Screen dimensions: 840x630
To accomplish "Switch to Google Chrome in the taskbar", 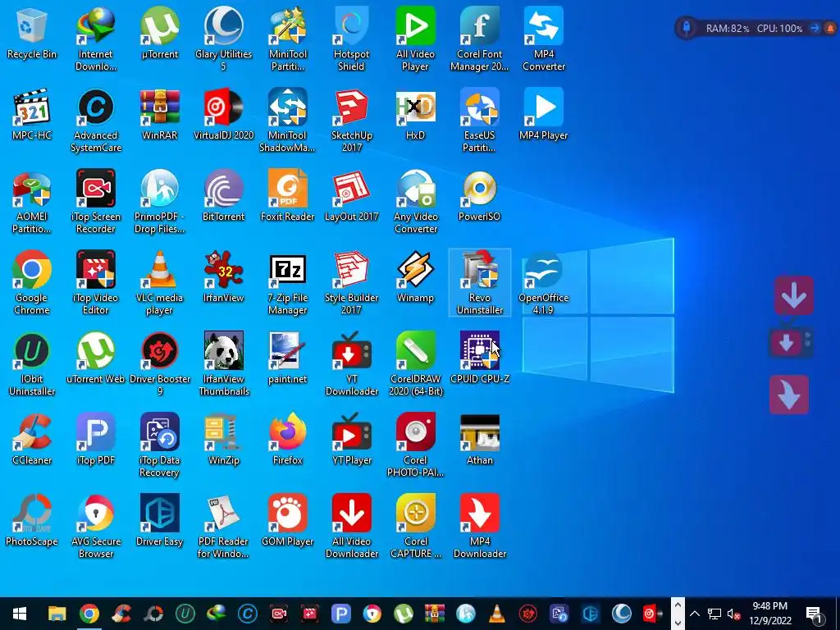I will (89, 614).
